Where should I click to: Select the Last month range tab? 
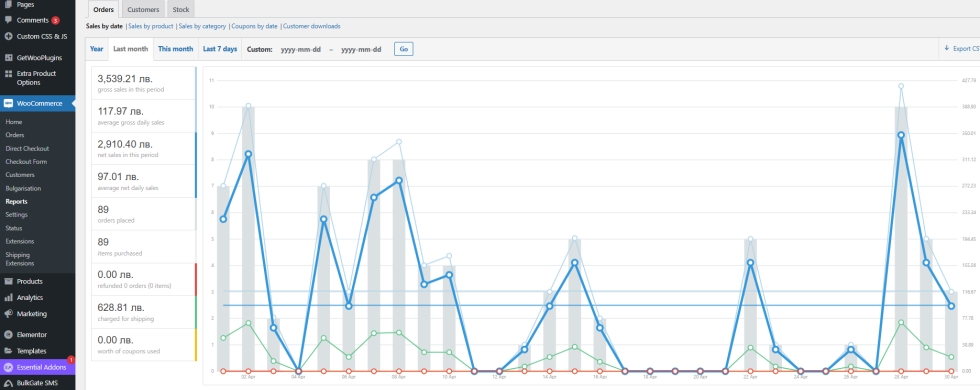131,49
